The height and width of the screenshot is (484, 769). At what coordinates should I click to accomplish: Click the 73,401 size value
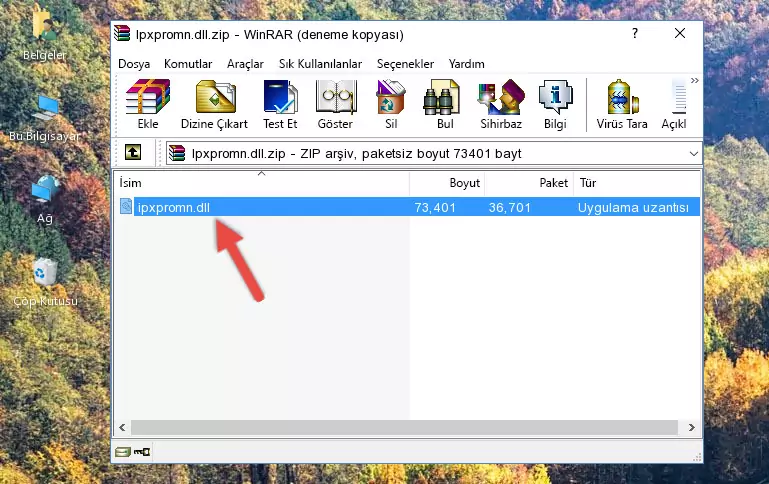(x=435, y=207)
